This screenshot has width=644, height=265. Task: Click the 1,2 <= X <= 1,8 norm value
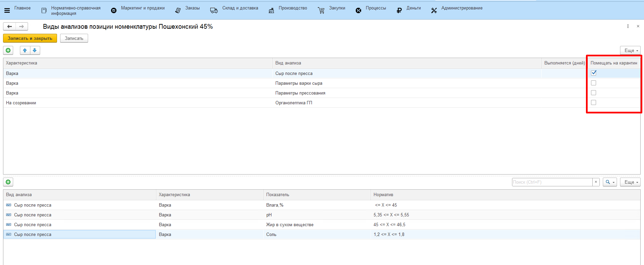pos(389,234)
